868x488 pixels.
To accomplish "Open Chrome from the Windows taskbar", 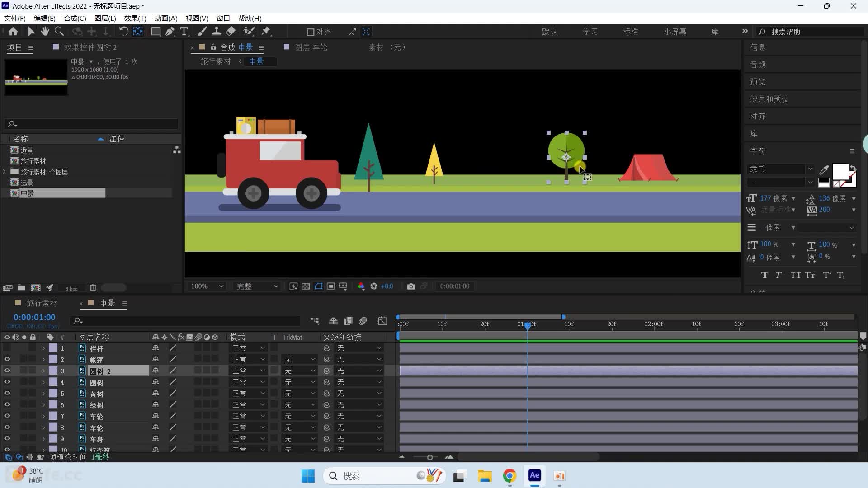I will (x=509, y=476).
